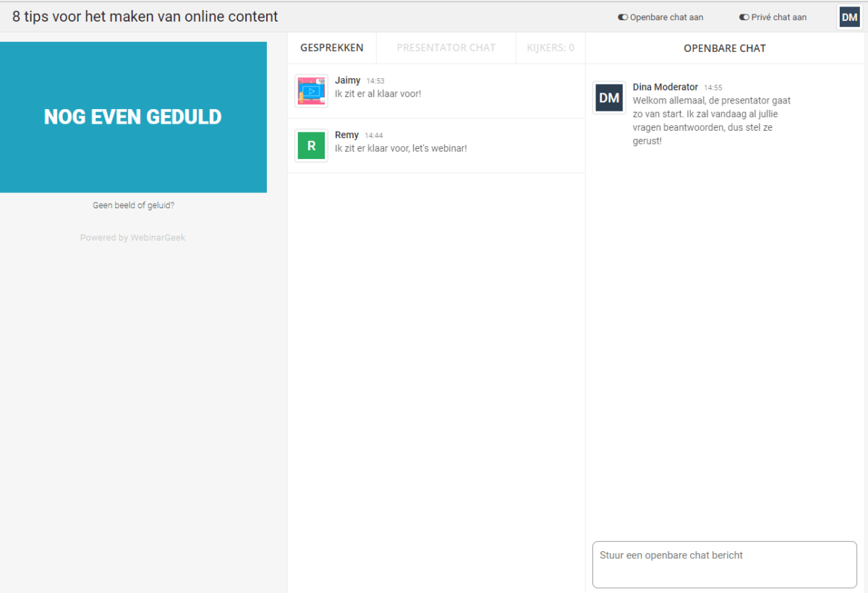Open Remy's conversation thread
The image size is (868, 593).
(x=434, y=145)
